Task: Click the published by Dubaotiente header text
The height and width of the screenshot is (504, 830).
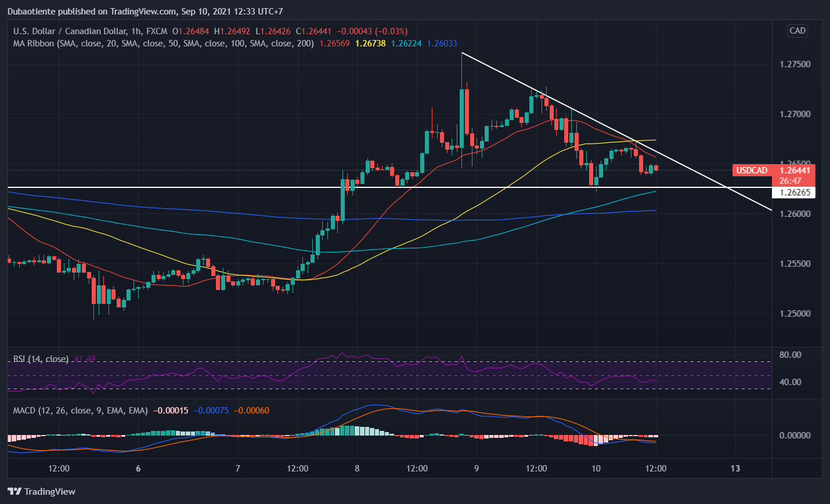Action: pos(145,11)
